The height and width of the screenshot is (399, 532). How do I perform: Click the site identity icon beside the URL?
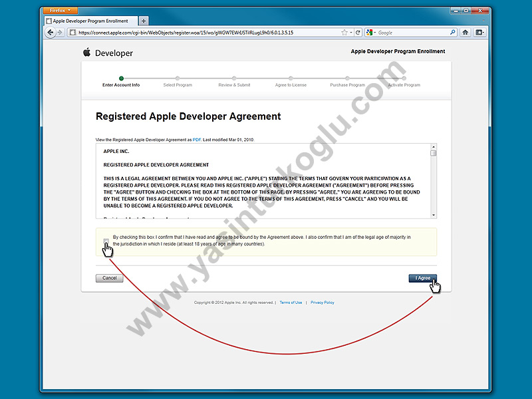[72, 33]
